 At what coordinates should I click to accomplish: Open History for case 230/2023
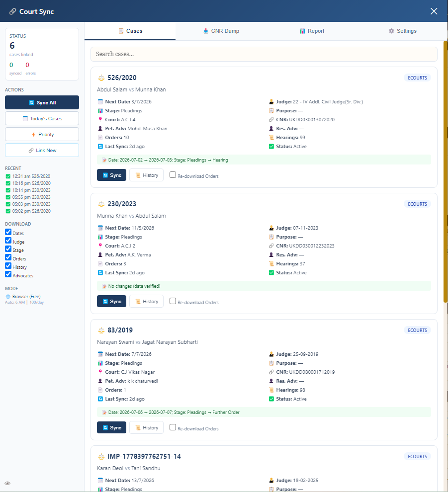(x=146, y=302)
